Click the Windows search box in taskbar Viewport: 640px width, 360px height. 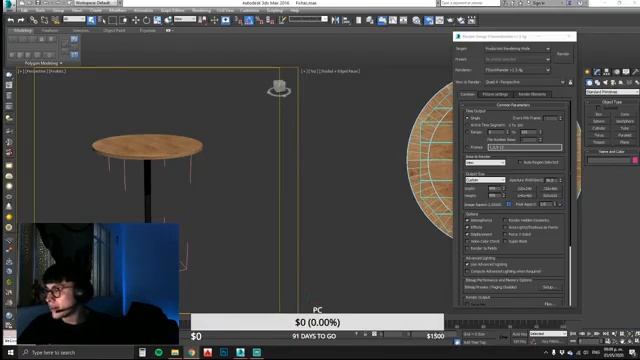[78, 352]
